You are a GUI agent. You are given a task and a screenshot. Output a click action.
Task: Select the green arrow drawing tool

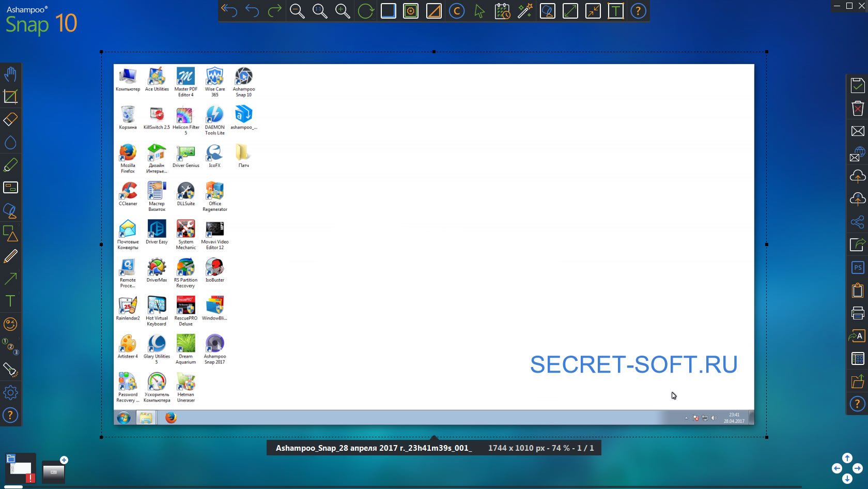(10, 279)
